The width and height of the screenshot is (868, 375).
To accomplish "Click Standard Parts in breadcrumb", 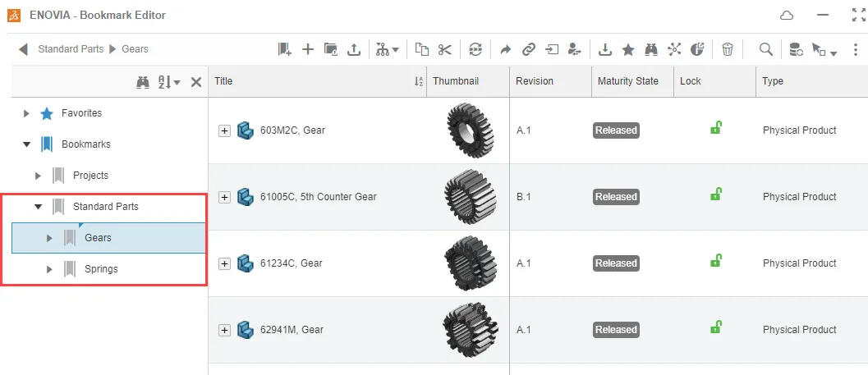I will 71,48.
